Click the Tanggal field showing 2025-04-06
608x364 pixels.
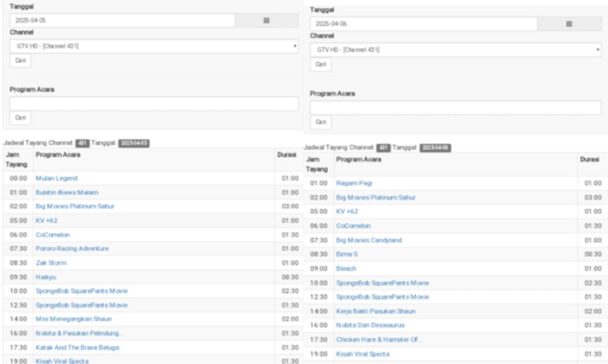(x=423, y=24)
